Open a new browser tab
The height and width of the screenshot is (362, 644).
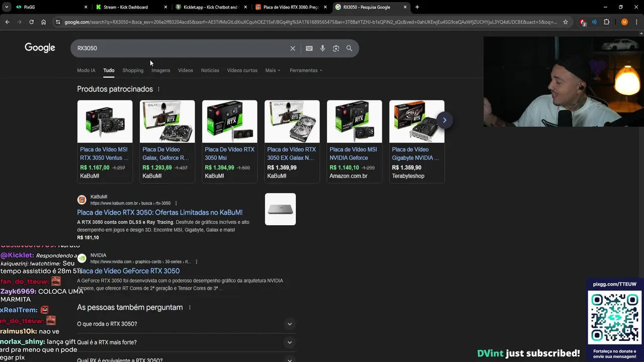pyautogui.click(x=417, y=7)
